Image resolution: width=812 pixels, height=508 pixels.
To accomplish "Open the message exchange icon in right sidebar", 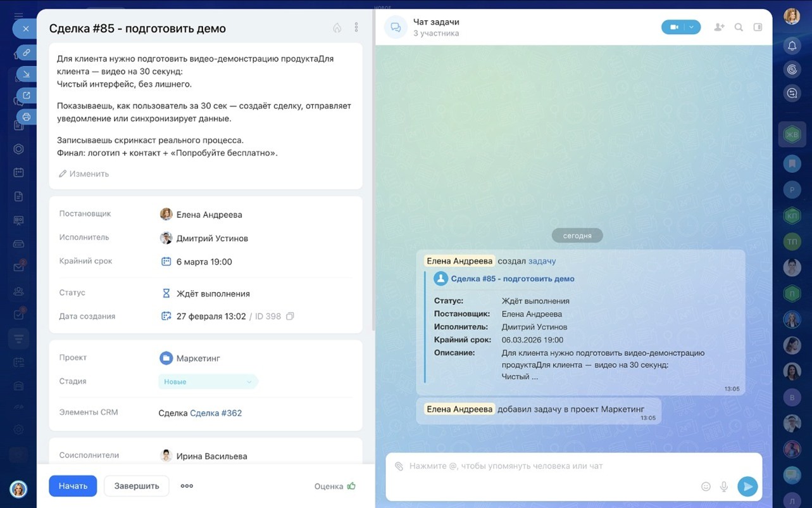I will point(792,92).
